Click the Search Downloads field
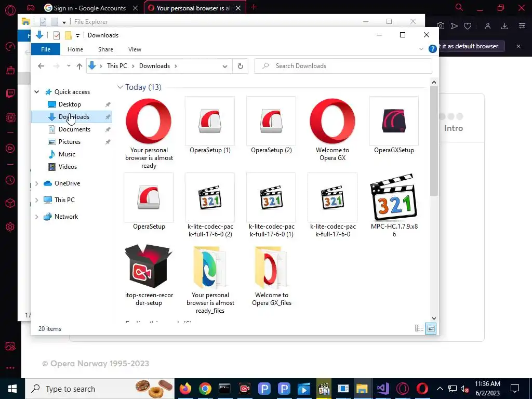 343,66
